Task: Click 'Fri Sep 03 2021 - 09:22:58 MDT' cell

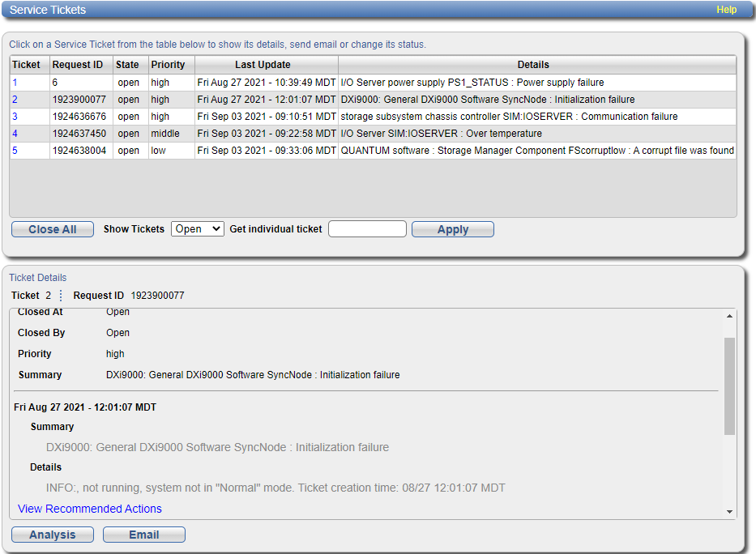Action: coord(266,134)
